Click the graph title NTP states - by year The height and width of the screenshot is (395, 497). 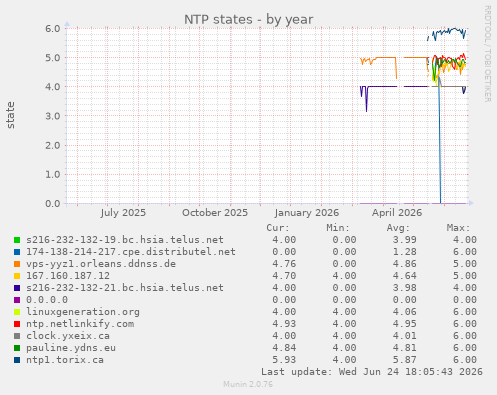pos(249,20)
